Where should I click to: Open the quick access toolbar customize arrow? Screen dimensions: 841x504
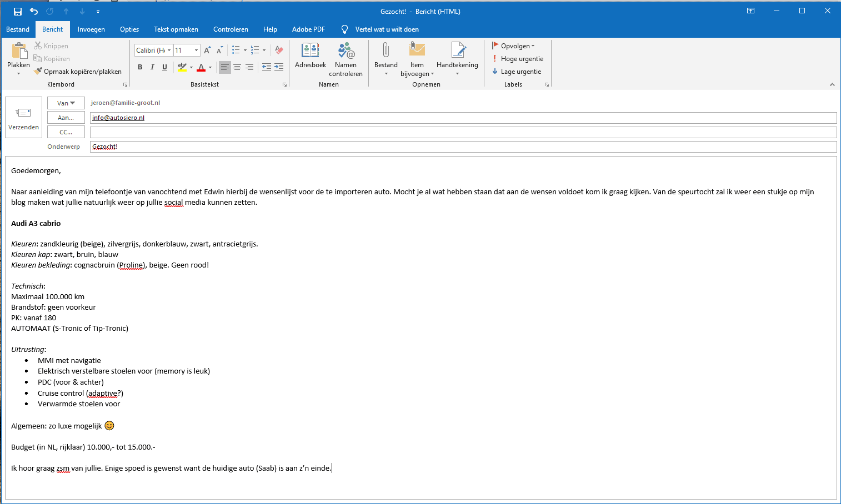(x=98, y=11)
